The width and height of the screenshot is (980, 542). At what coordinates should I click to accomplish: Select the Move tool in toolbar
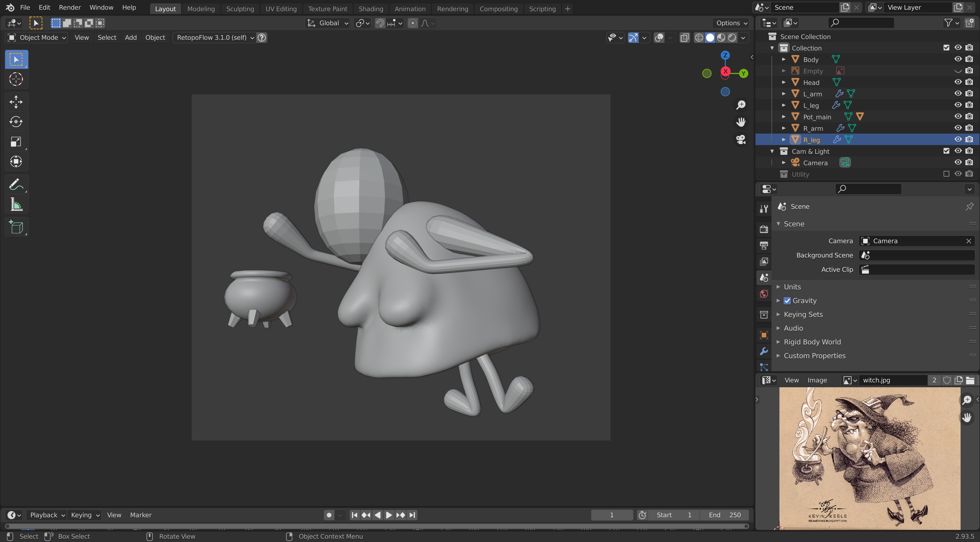(16, 101)
